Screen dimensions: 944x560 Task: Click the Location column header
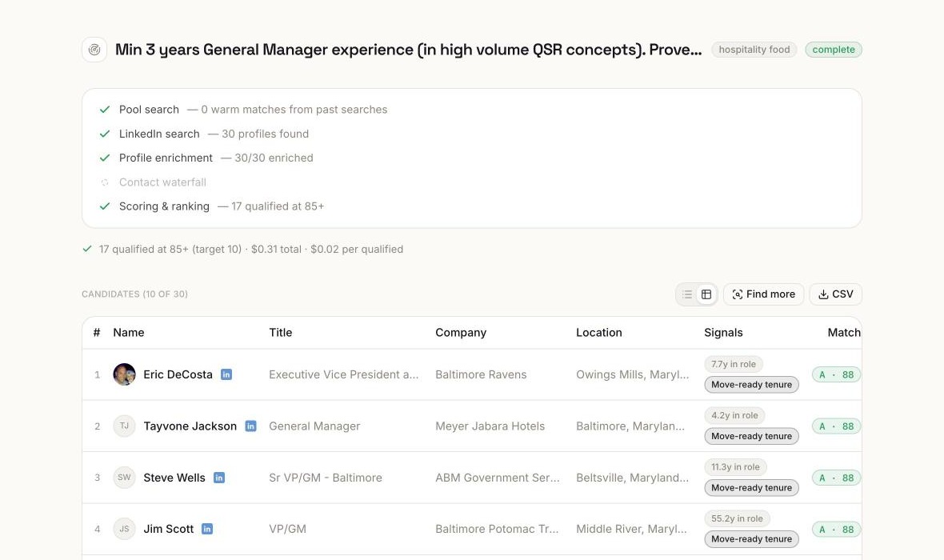click(599, 332)
